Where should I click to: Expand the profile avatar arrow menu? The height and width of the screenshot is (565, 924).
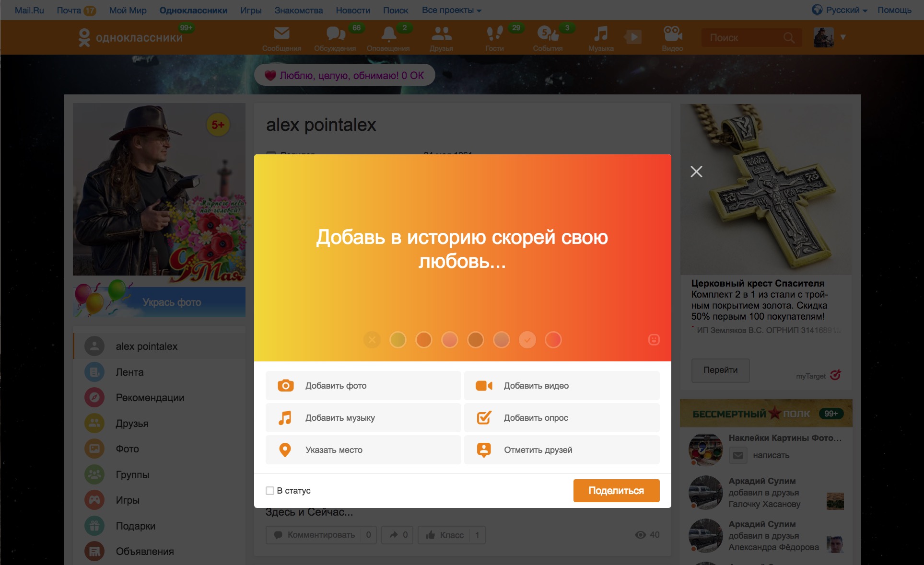click(x=843, y=37)
